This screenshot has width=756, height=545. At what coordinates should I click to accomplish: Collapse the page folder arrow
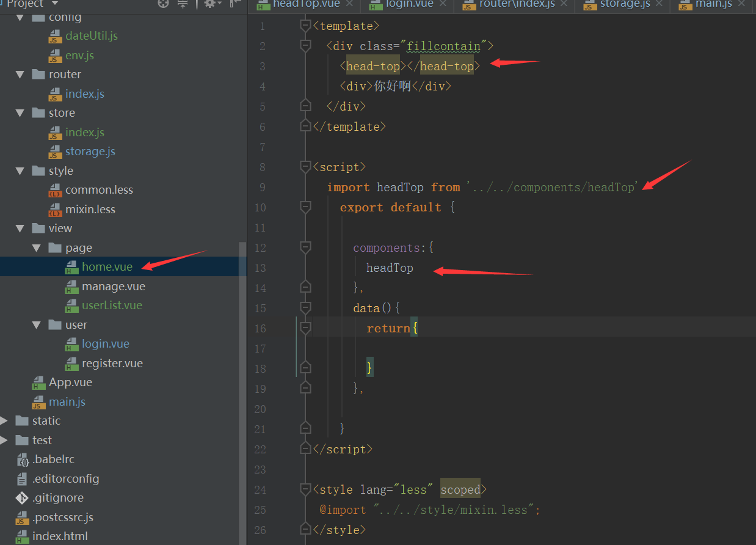(37, 248)
